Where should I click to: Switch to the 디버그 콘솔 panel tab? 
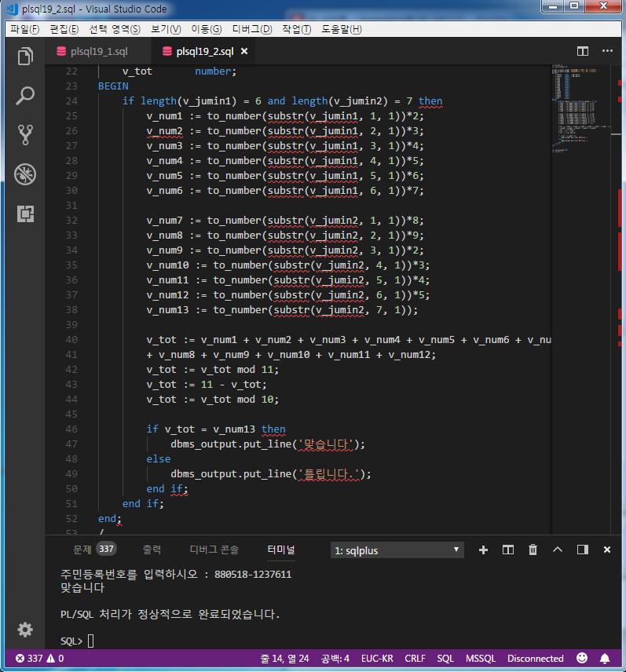214,550
